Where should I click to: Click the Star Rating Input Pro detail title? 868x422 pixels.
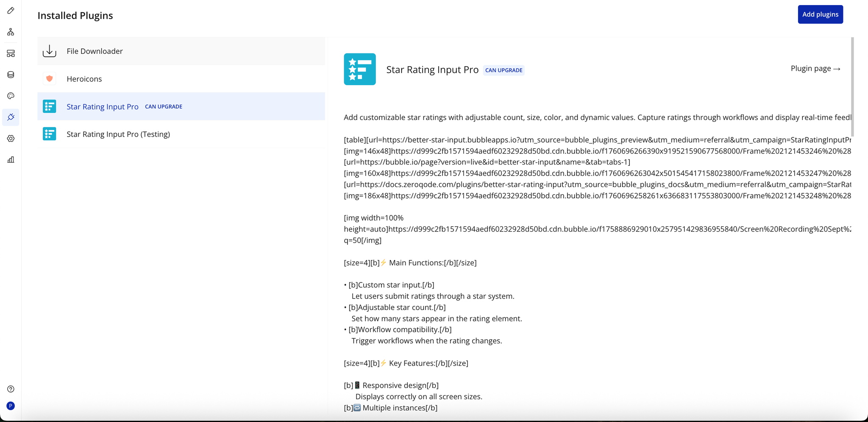click(x=432, y=70)
